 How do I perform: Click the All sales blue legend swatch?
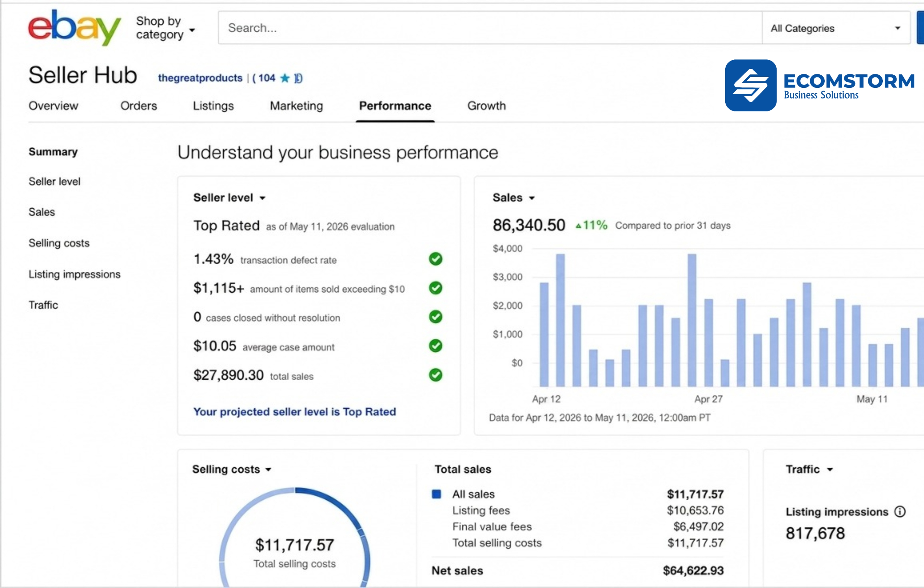[436, 494]
